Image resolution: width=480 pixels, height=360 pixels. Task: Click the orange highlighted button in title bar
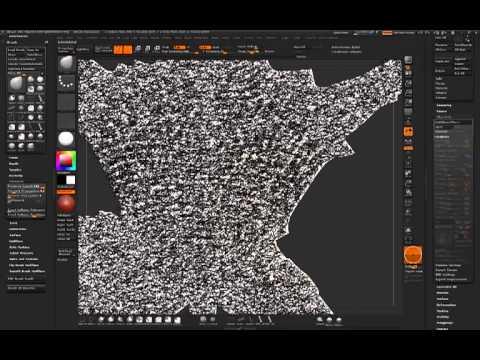[387, 33]
